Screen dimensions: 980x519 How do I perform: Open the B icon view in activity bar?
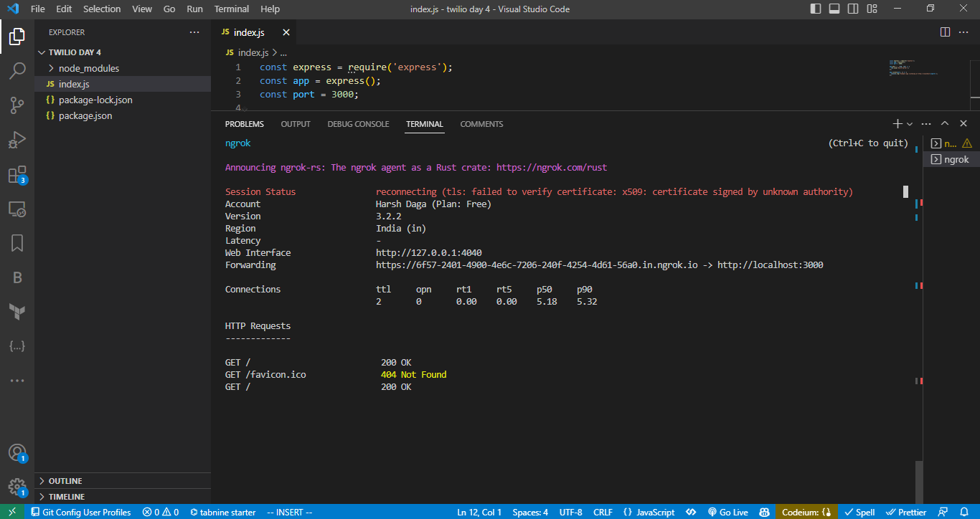[17, 277]
